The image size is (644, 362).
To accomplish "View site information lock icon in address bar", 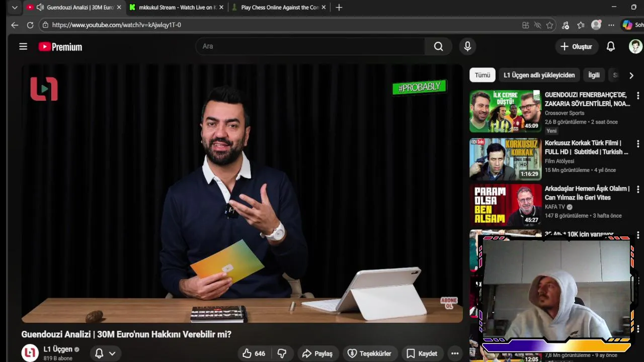I will pos(45,25).
